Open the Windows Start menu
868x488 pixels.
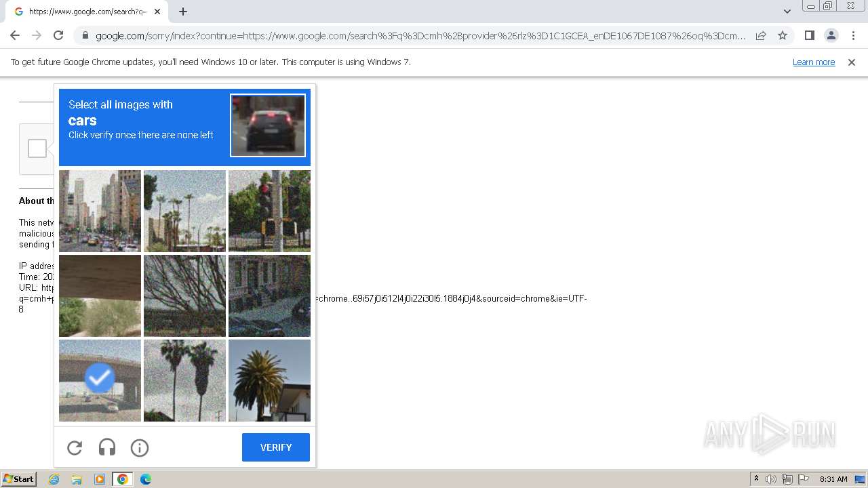click(18, 479)
